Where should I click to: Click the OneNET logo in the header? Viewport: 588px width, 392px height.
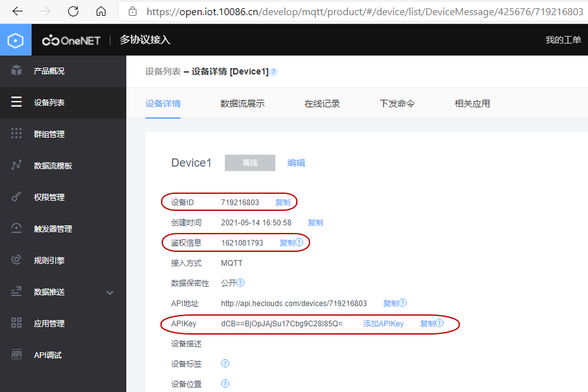71,39
